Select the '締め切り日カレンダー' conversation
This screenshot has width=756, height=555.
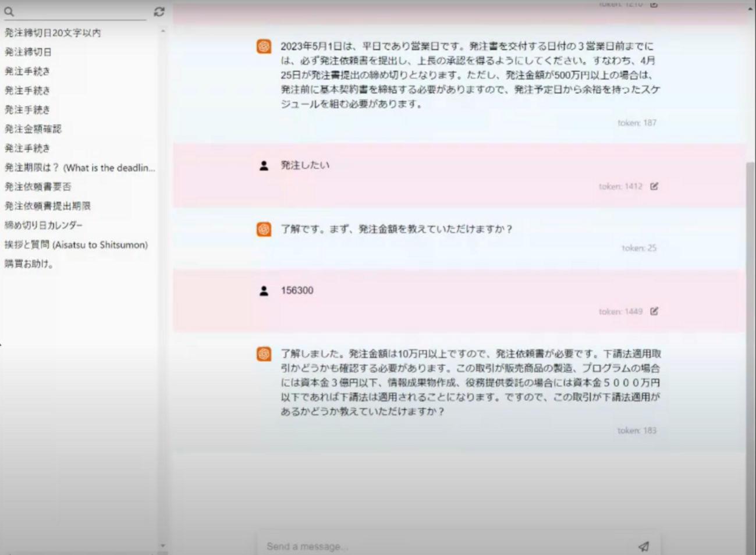44,225
